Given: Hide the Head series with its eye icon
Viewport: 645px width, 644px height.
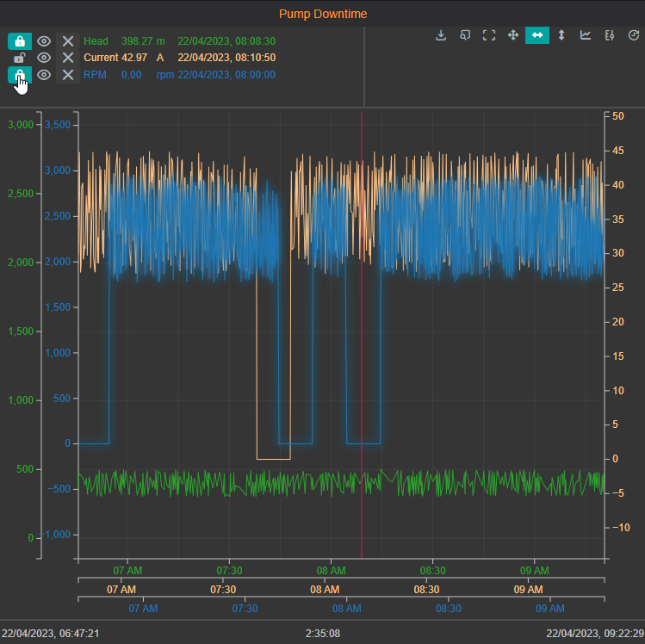Looking at the screenshot, I should [x=44, y=41].
